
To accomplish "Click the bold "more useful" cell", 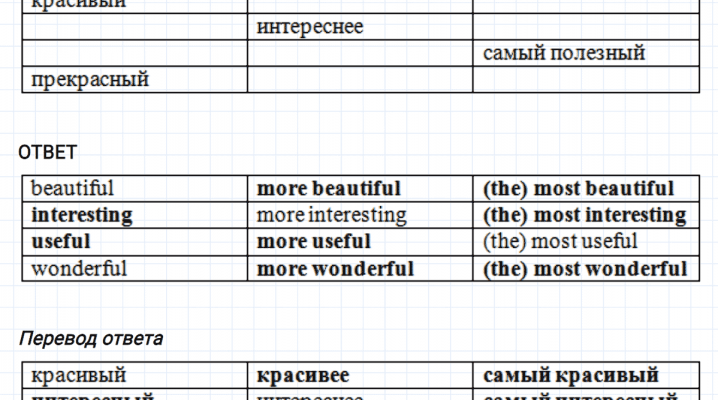I will coord(314,241).
